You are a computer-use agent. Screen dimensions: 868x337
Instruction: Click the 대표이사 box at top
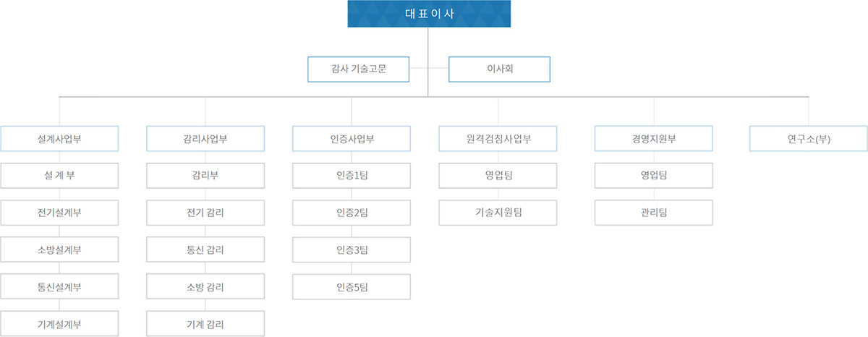tap(429, 14)
